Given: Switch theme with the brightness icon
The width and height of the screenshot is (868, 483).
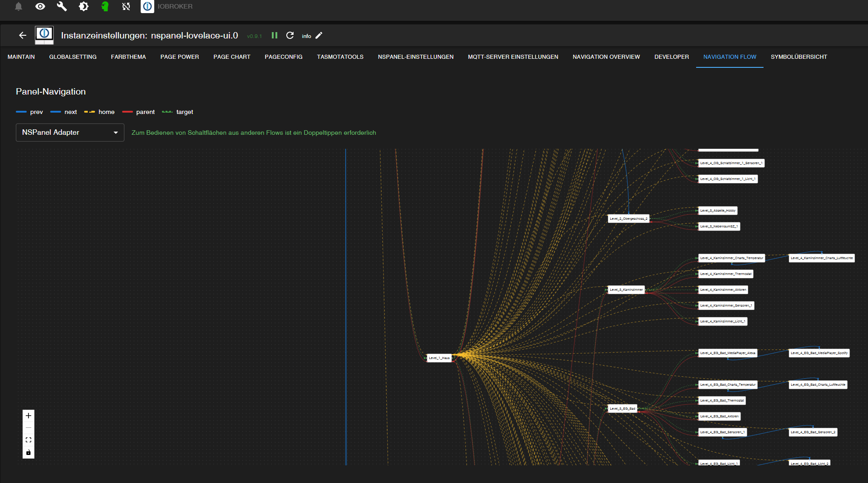Looking at the screenshot, I should [x=83, y=6].
